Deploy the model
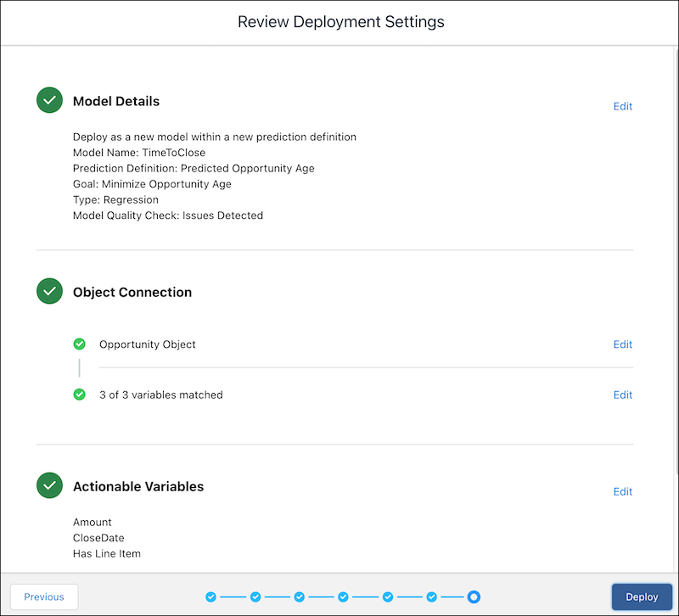The image size is (679, 616). coord(642,597)
